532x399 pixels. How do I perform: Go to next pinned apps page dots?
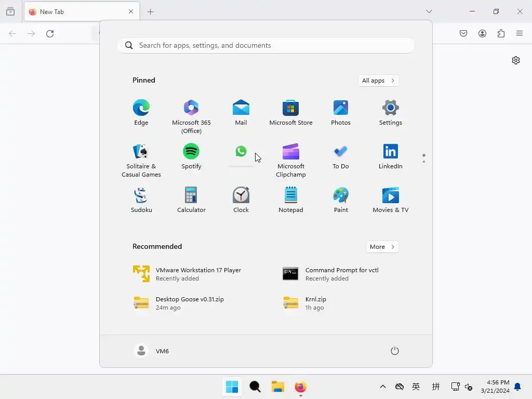tap(424, 162)
